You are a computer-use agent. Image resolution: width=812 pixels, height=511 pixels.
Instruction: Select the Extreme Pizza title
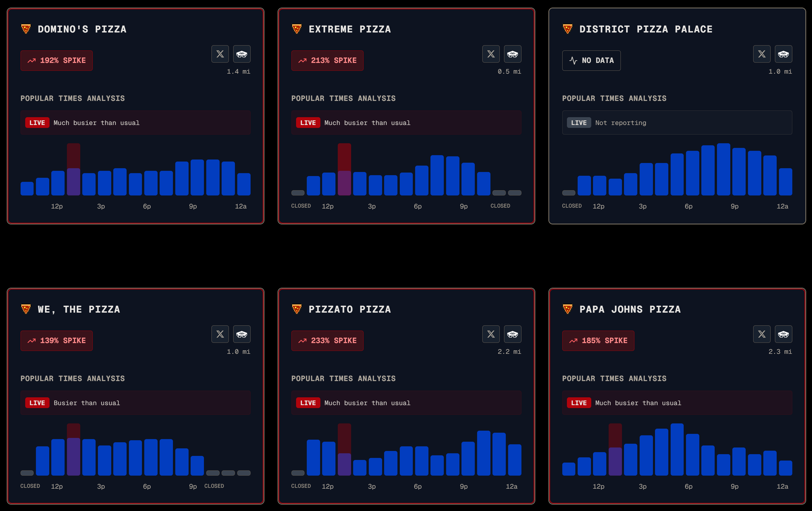[x=350, y=29]
